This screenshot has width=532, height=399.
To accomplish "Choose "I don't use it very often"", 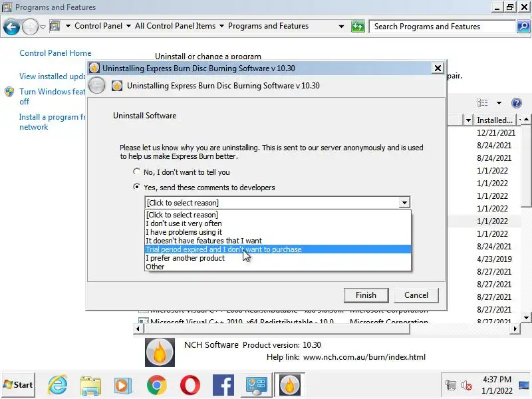I will [277, 223].
